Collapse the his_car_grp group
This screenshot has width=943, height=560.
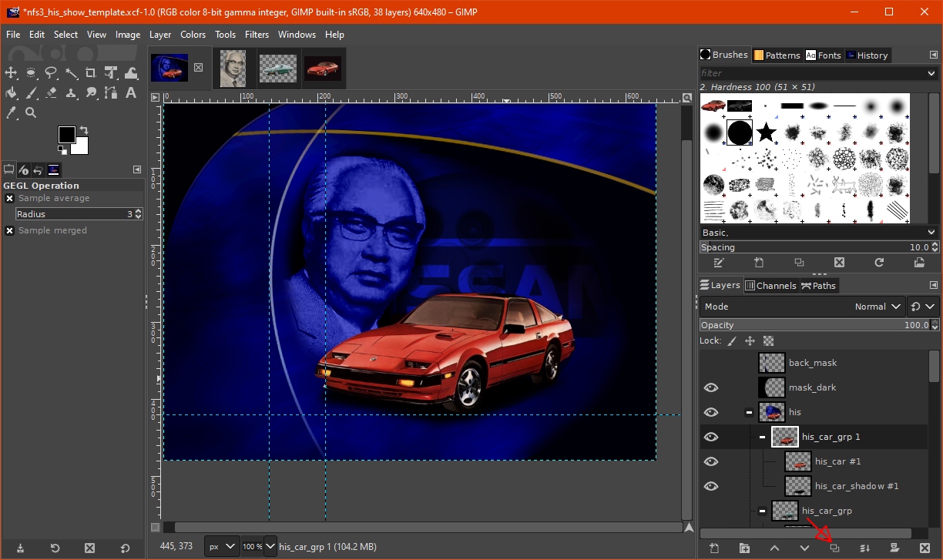[762, 511]
